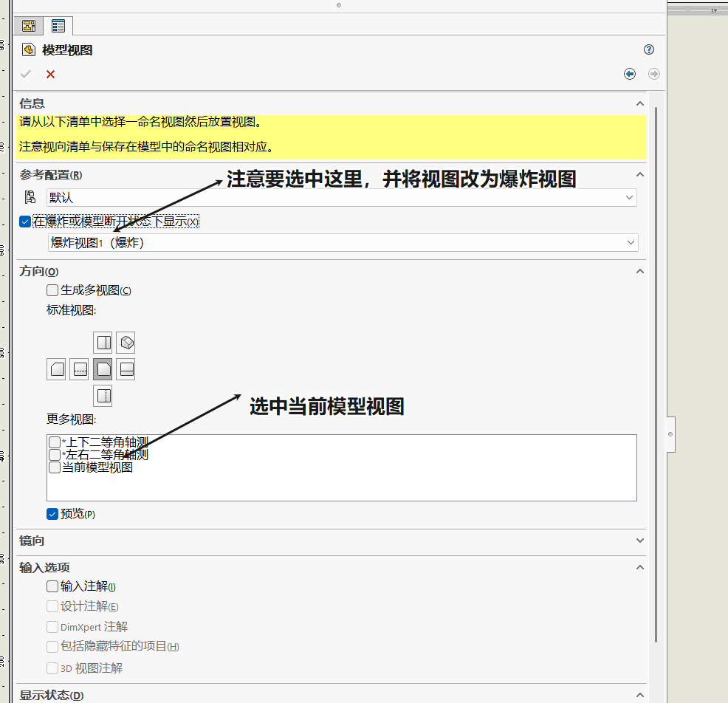The image size is (728, 703).
Task: Click the red X to cancel Model View
Action: pyautogui.click(x=50, y=74)
